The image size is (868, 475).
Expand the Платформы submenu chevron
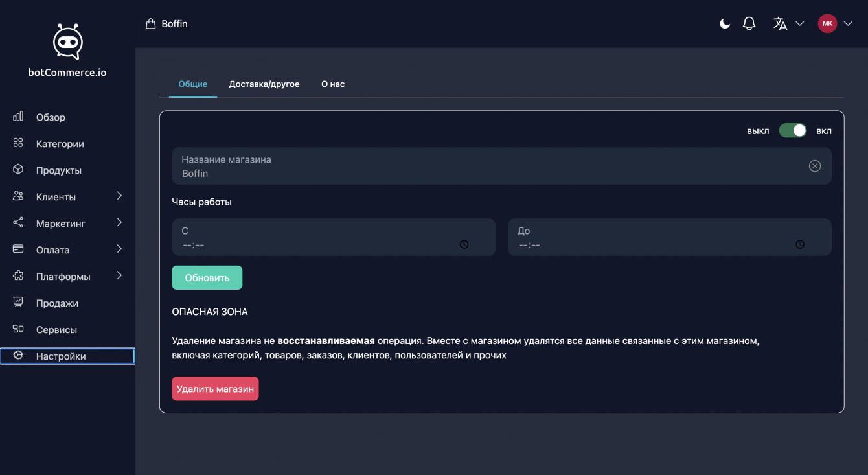click(x=119, y=275)
